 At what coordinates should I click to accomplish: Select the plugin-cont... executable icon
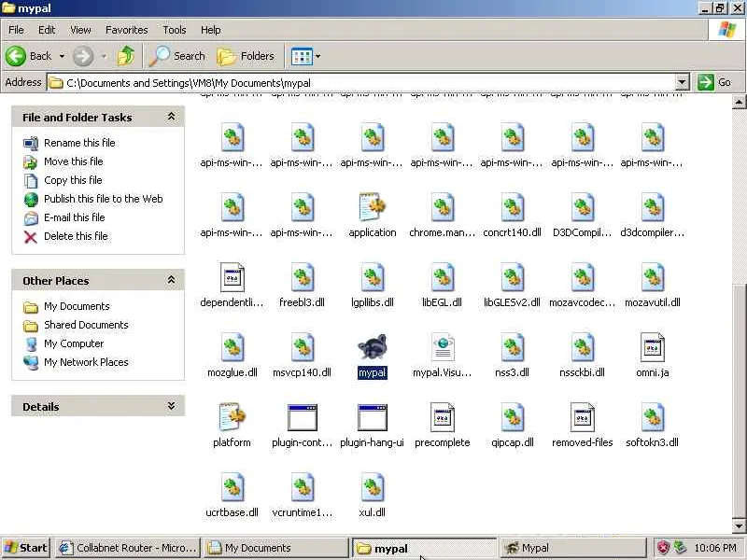pyautogui.click(x=302, y=417)
